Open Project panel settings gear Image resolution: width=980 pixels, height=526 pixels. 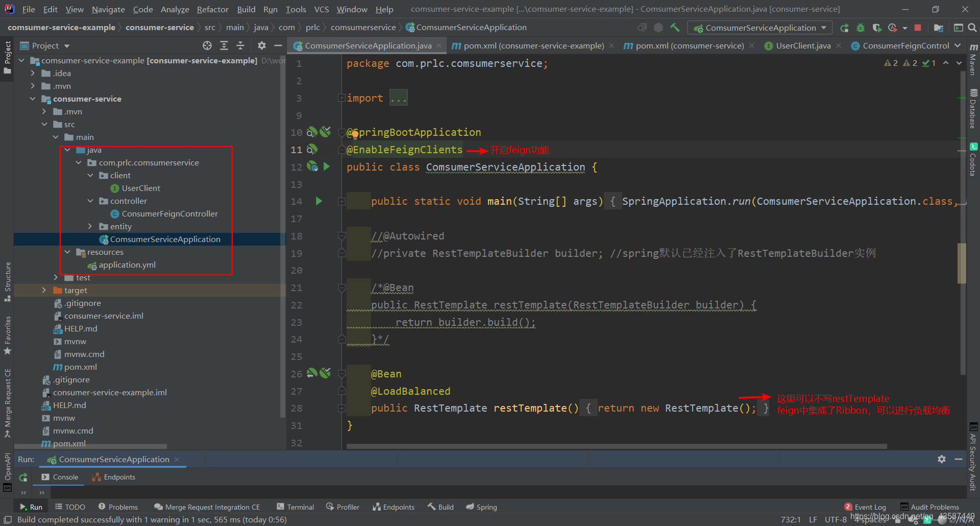(x=262, y=45)
